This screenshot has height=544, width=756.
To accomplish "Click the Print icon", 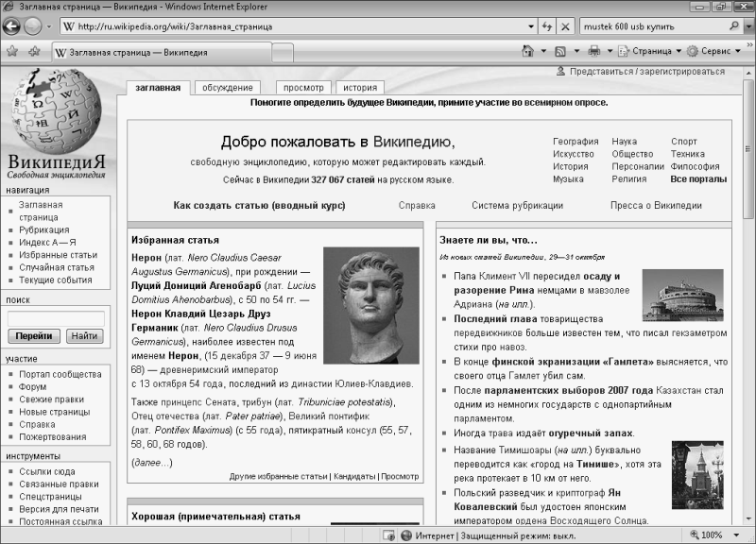I will point(594,51).
